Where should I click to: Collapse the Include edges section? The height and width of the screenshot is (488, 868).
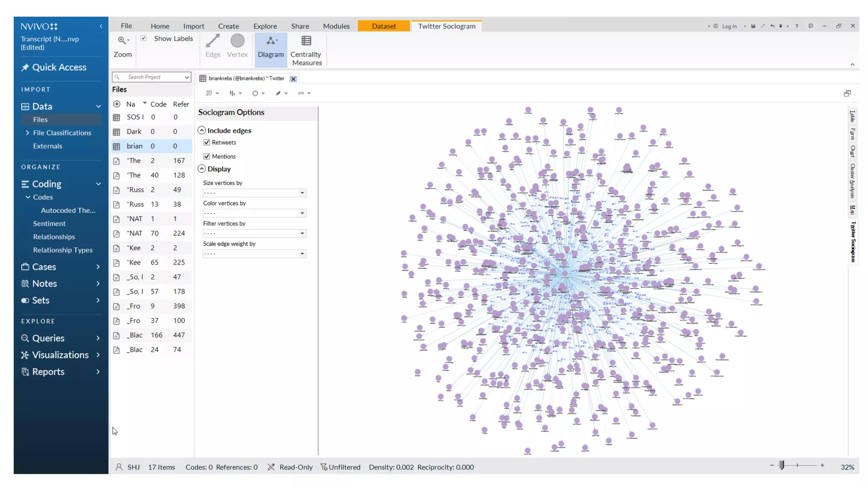(x=202, y=130)
